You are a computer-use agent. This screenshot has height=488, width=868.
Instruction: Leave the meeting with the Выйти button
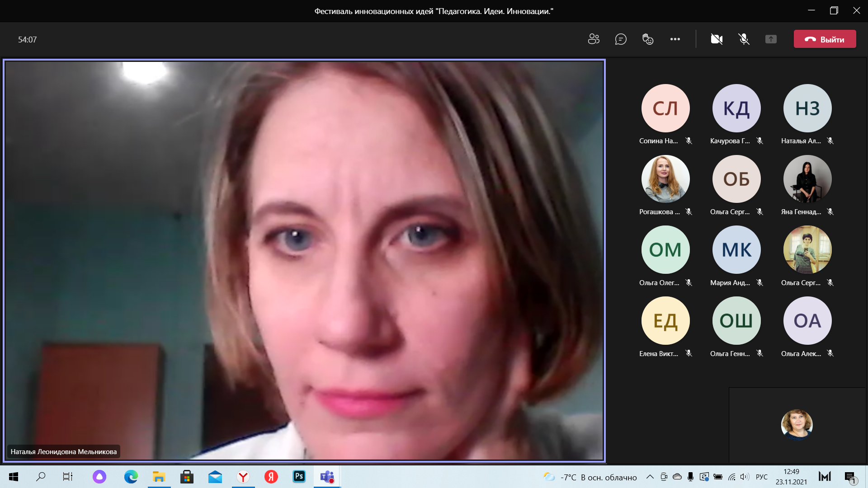pyautogui.click(x=825, y=39)
